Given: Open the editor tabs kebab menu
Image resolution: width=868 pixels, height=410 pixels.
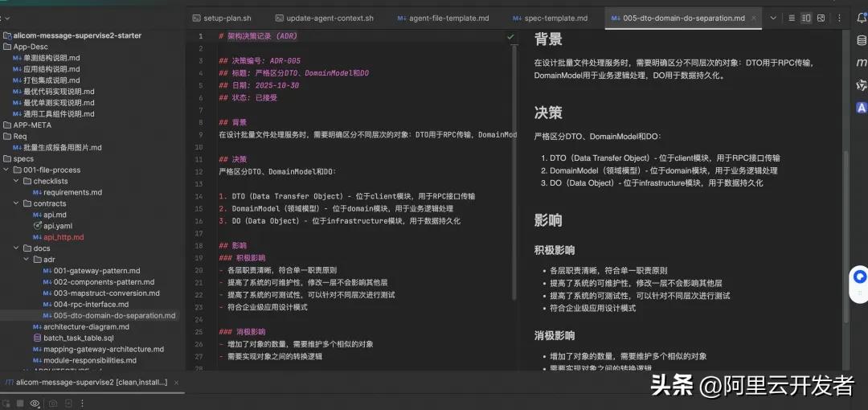Looking at the screenshot, I should 839,18.
